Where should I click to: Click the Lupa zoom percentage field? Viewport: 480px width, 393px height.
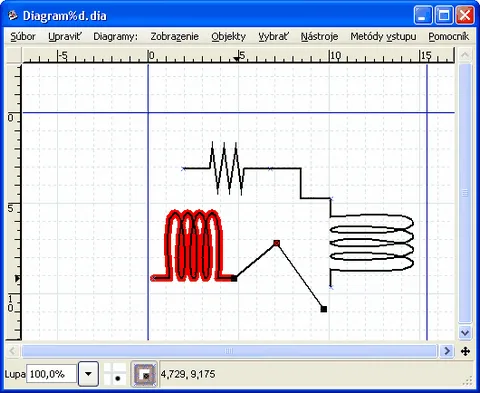click(51, 374)
